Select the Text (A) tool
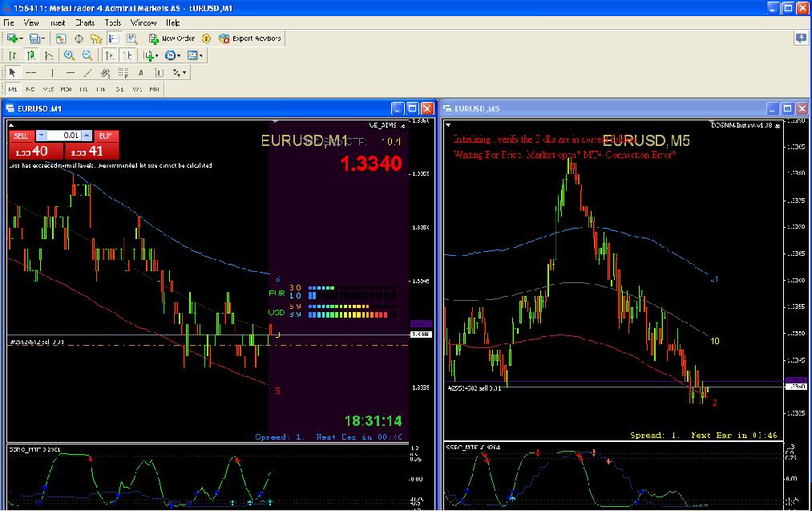The width and height of the screenshot is (812, 511). click(141, 72)
